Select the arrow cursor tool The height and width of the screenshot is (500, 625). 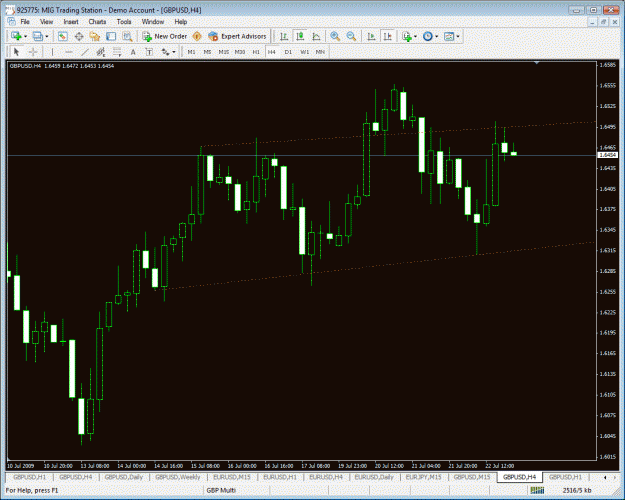click(16, 52)
